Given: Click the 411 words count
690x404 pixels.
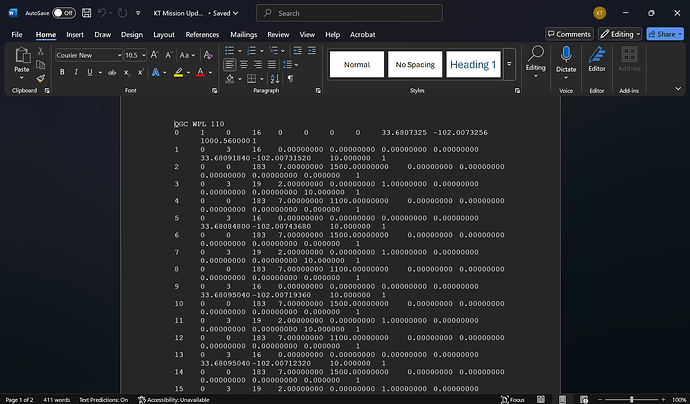Looking at the screenshot, I should pyautogui.click(x=56, y=400).
